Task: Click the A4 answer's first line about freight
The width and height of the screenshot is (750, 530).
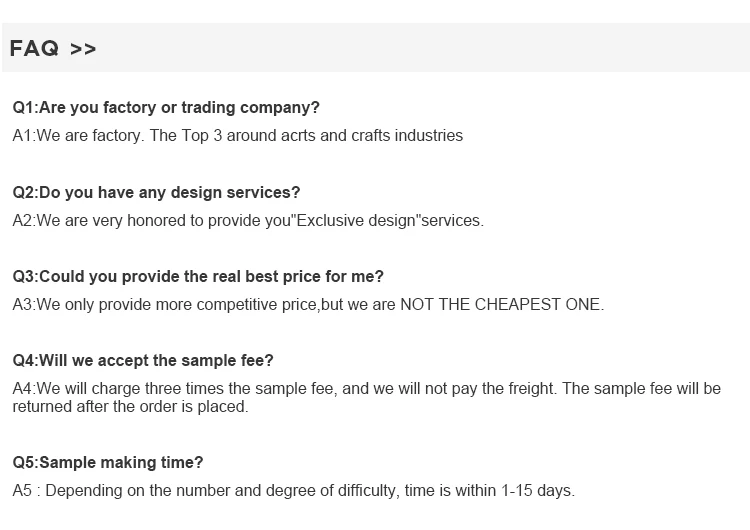Action: click(366, 388)
